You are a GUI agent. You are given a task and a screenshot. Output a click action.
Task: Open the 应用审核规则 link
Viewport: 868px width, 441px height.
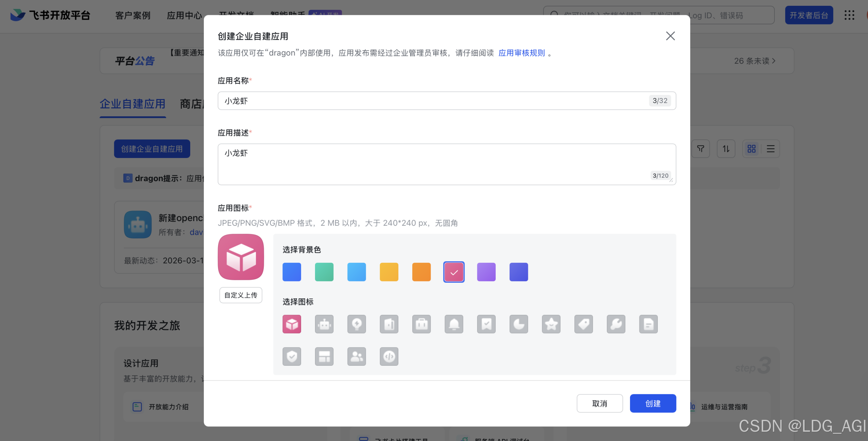click(521, 53)
